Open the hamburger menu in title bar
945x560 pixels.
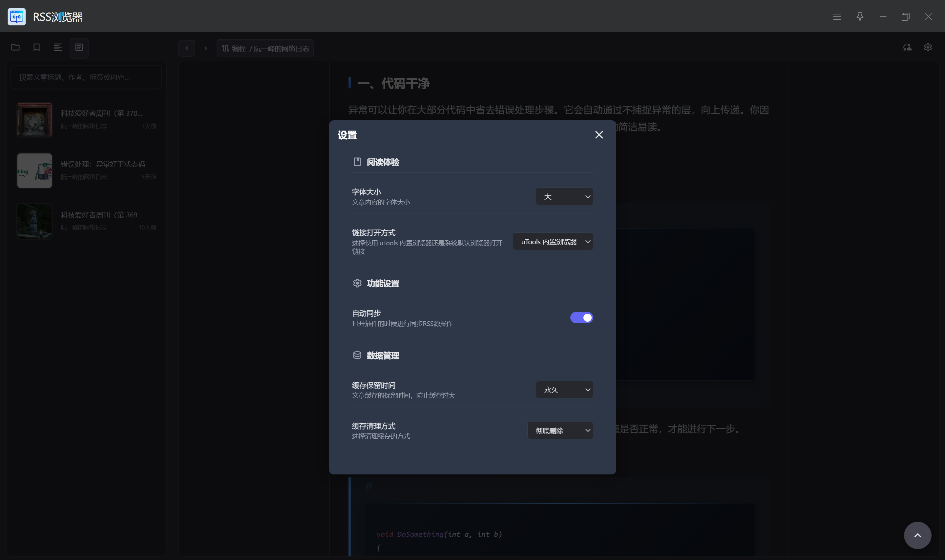(x=837, y=17)
